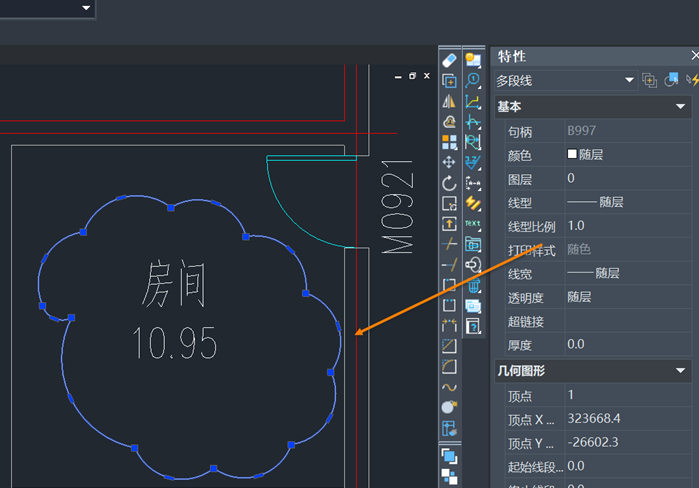Viewport: 699px width, 488px height.
Task: Open the dropdown arrow above the drawing area
Action: point(86,8)
